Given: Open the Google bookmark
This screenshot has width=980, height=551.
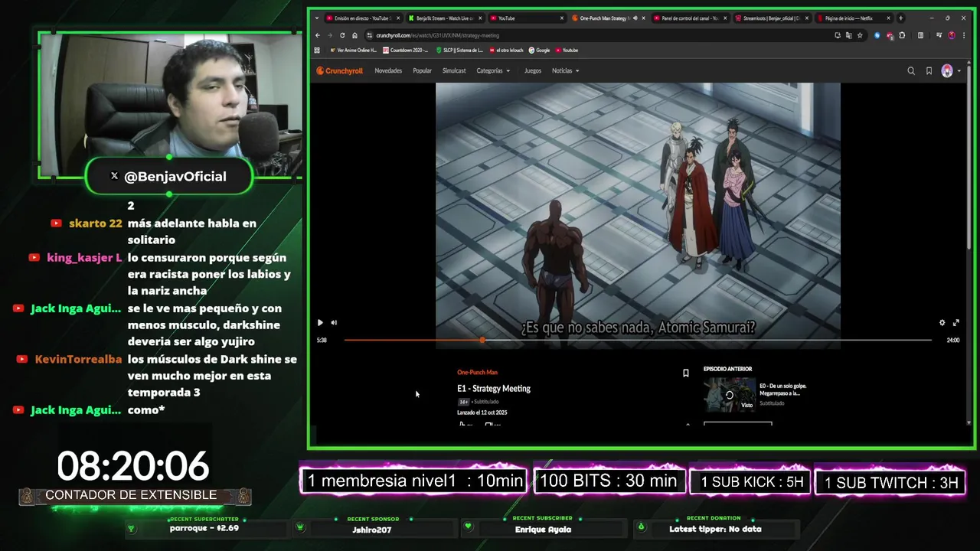Looking at the screenshot, I should (539, 50).
